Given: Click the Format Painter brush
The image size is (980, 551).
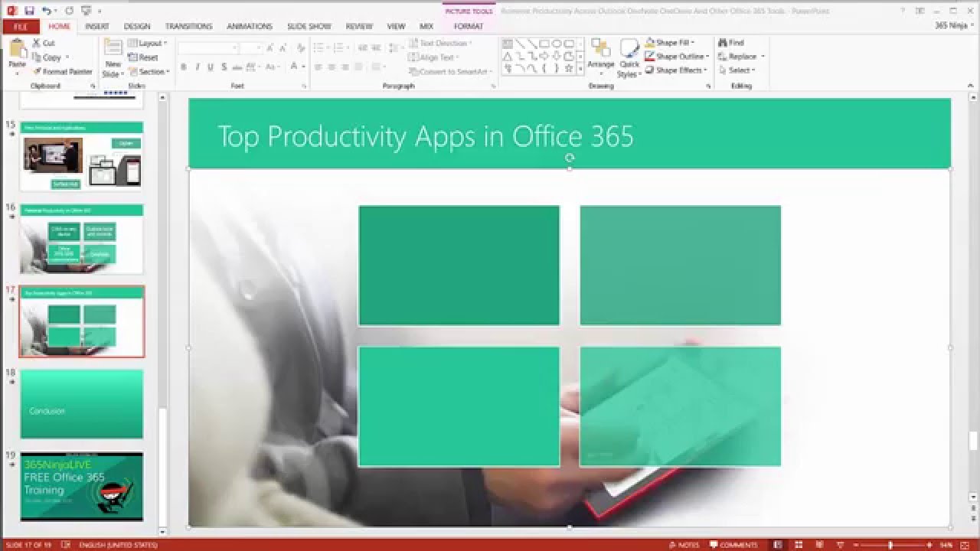Looking at the screenshot, I should coord(63,71).
